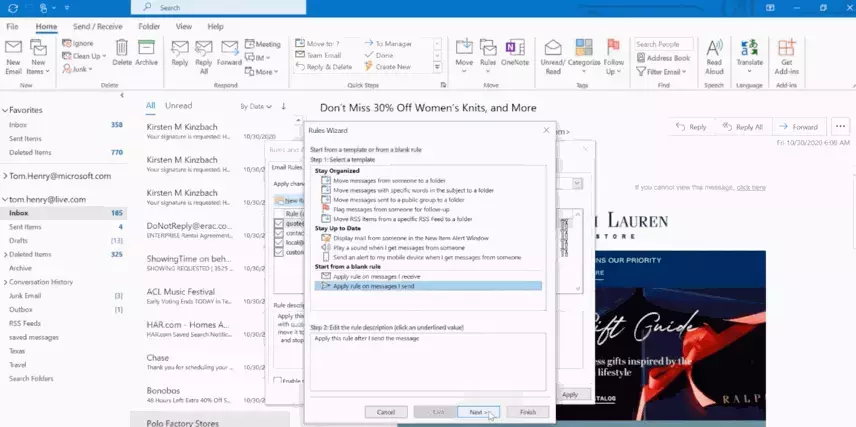Click Next in the Rules Wizard
This screenshot has width=856, height=427.
pyautogui.click(x=478, y=412)
